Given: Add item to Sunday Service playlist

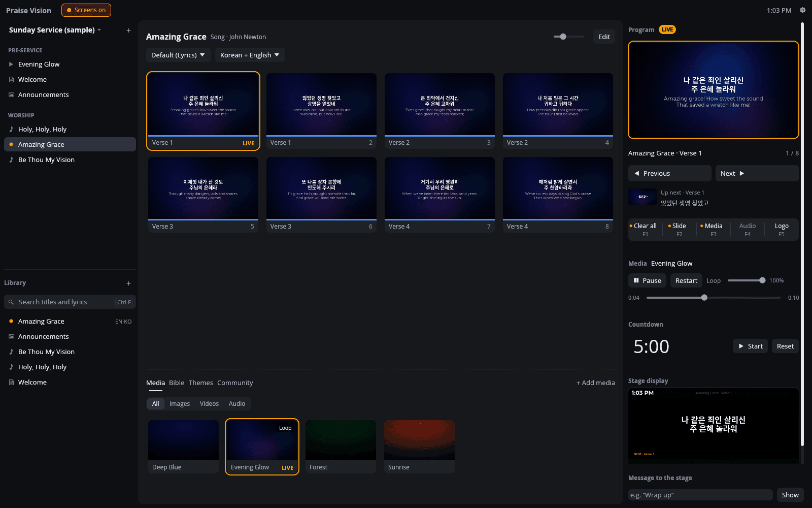Looking at the screenshot, I should (x=128, y=30).
